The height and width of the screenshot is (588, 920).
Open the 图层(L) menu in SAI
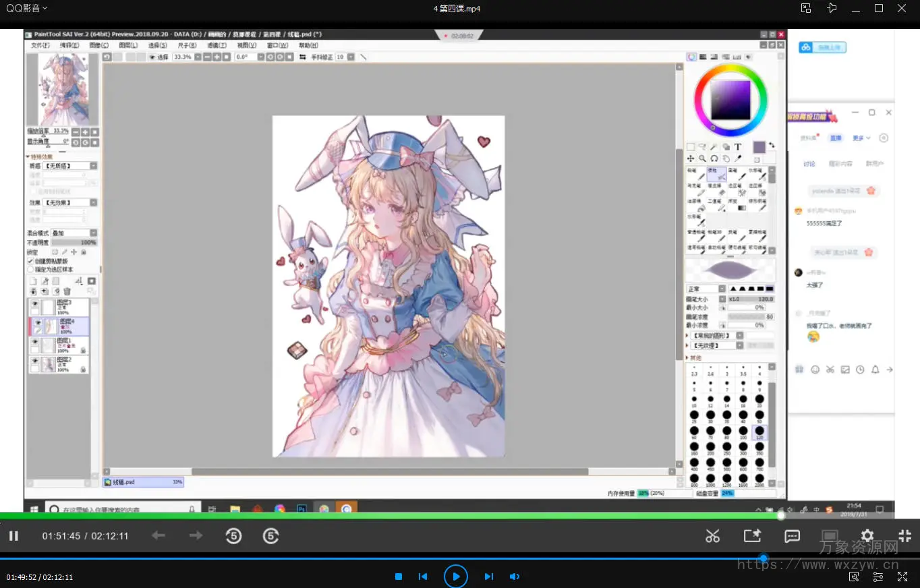point(128,45)
